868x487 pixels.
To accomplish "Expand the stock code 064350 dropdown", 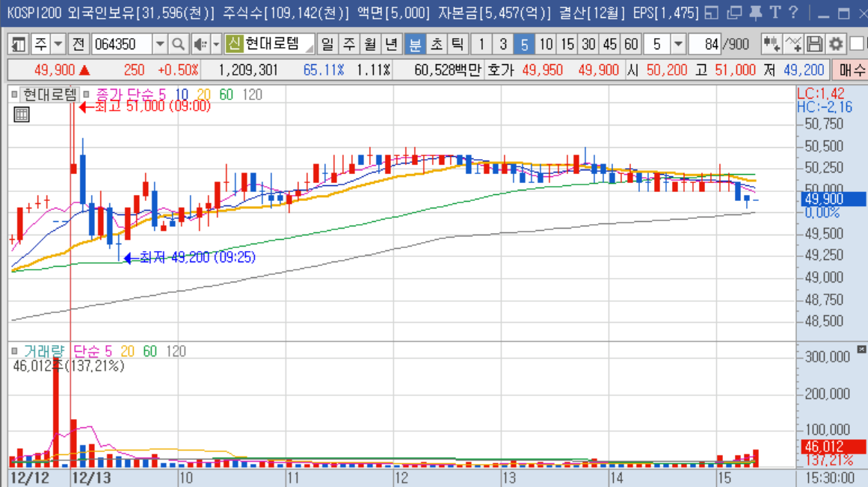I will (159, 44).
